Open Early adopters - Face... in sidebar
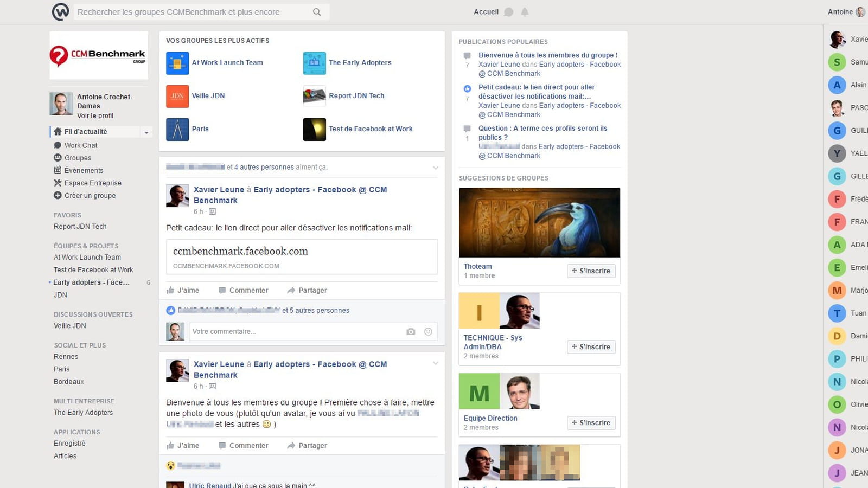The image size is (868, 488). (91, 282)
